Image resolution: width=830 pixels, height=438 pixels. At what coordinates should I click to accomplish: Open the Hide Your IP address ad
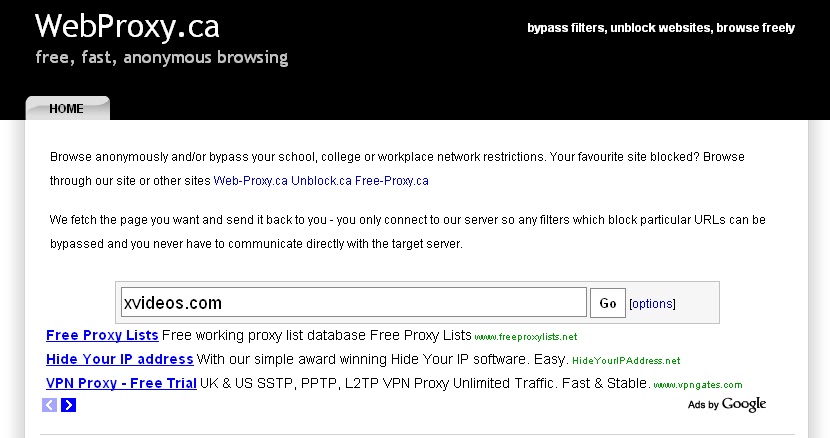[x=120, y=359]
